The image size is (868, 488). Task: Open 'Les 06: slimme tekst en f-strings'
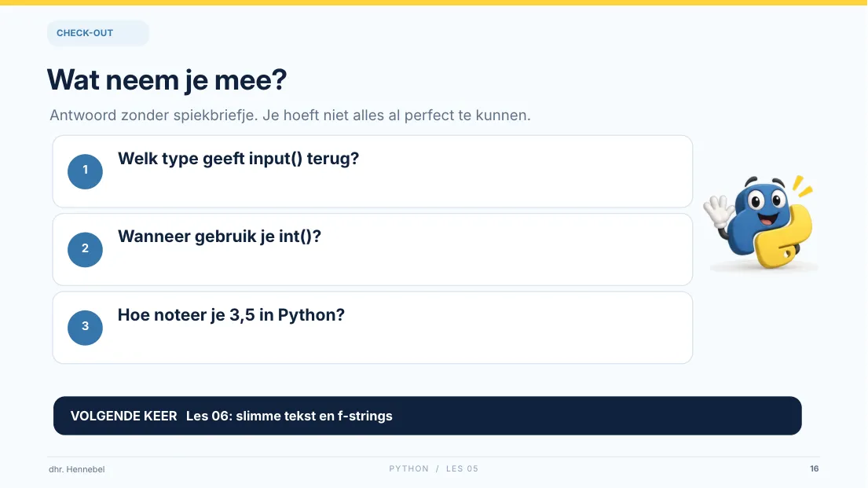[289, 416]
